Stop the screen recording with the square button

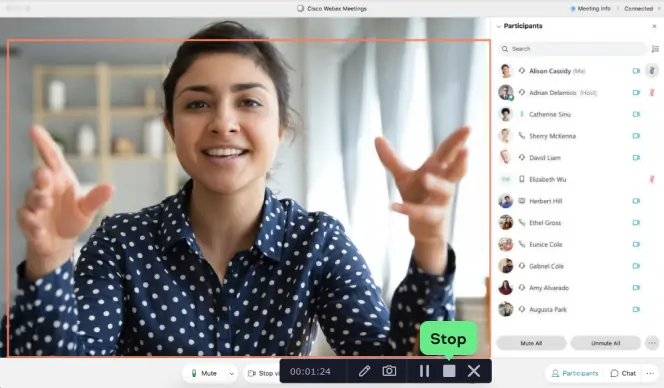449,371
